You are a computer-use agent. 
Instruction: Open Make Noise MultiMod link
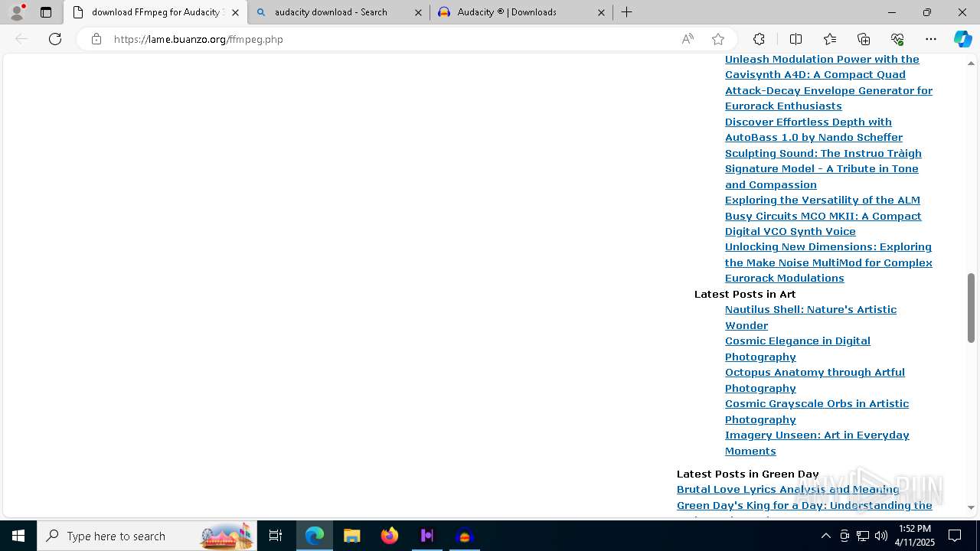tap(828, 262)
